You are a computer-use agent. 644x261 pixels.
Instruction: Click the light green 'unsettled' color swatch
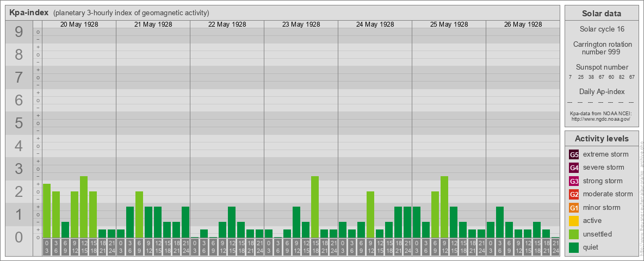[574, 234]
